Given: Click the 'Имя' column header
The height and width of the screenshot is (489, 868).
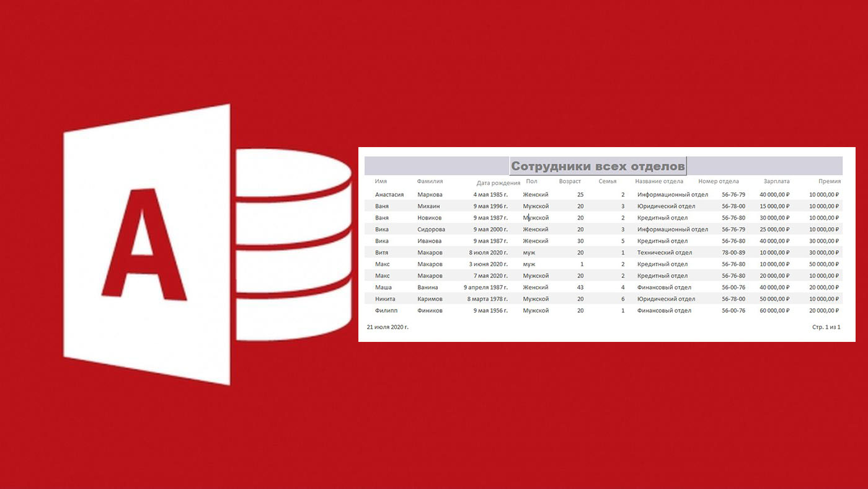Looking at the screenshot, I should pyautogui.click(x=381, y=181).
